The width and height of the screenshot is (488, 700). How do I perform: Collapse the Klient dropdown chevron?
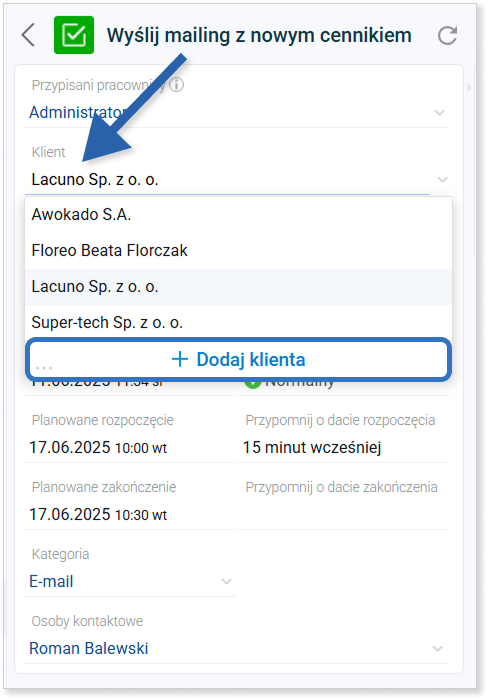(x=442, y=179)
